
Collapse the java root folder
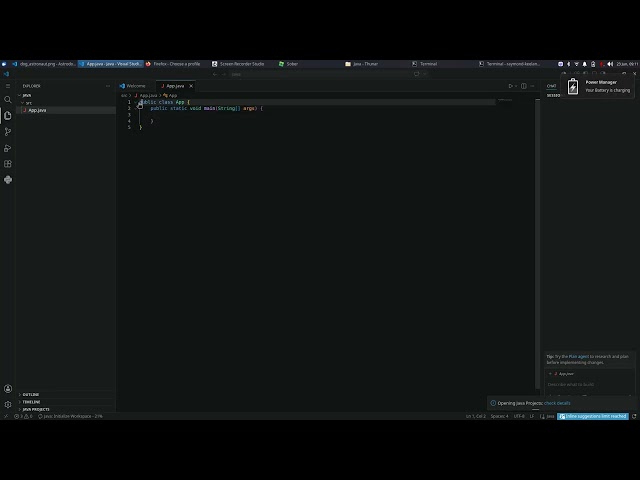point(27,95)
